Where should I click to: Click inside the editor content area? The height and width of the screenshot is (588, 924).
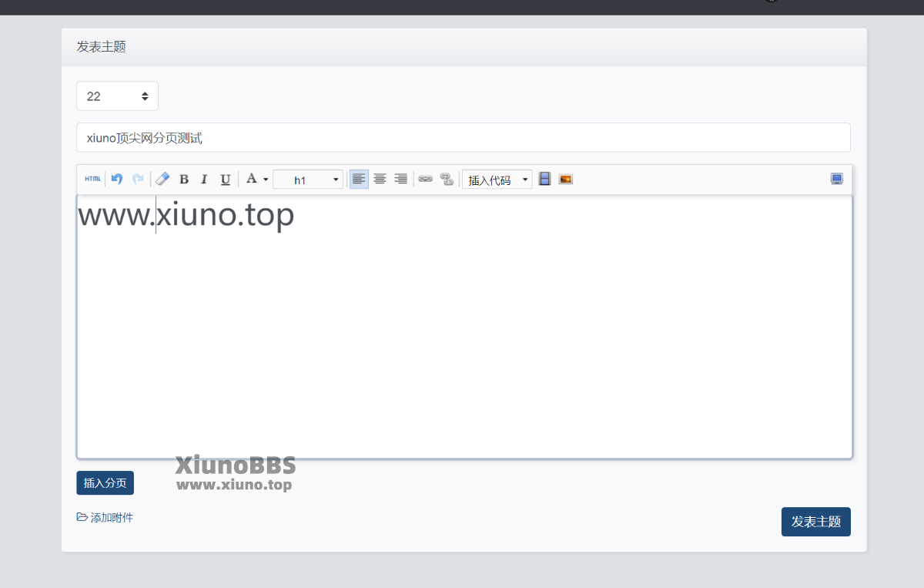pos(464,327)
